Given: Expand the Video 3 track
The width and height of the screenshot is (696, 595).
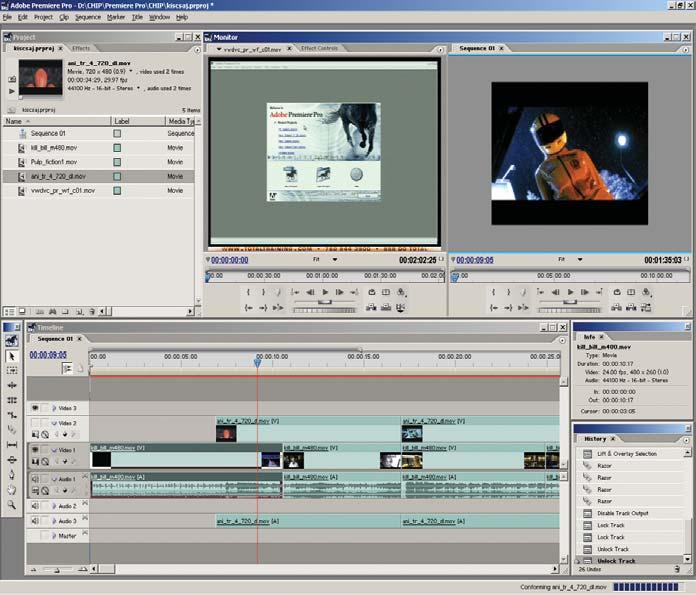Looking at the screenshot, I should (54, 408).
